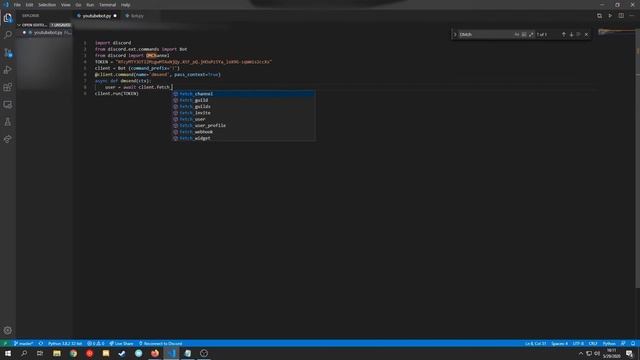This screenshot has height=360, width=640.
Task: Open the Manage gear at the bottom of the activity bar
Action: point(8,330)
